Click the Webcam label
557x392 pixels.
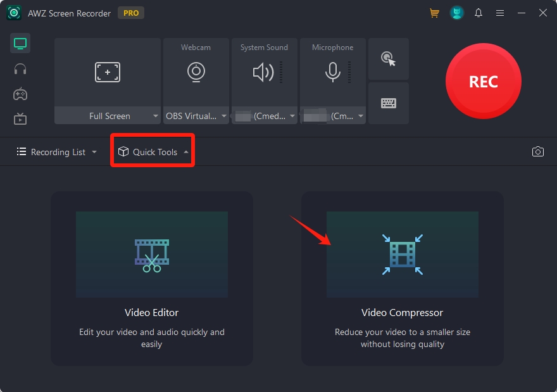pos(196,47)
